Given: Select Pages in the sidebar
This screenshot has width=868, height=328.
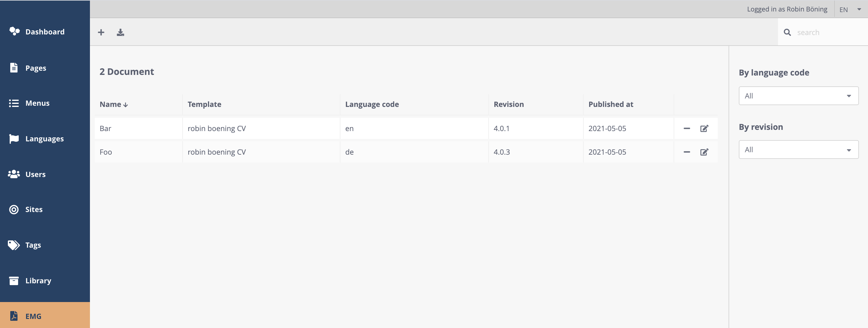Looking at the screenshot, I should [x=35, y=68].
